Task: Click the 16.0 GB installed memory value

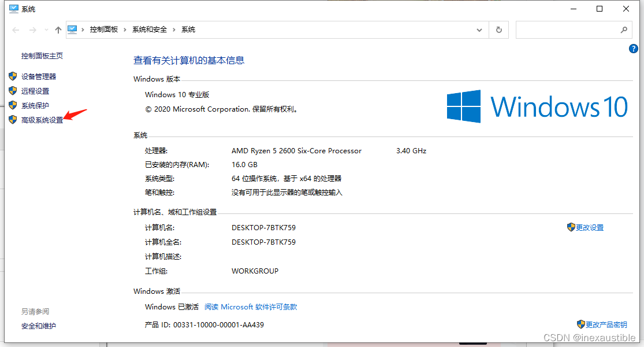Action: coord(244,165)
